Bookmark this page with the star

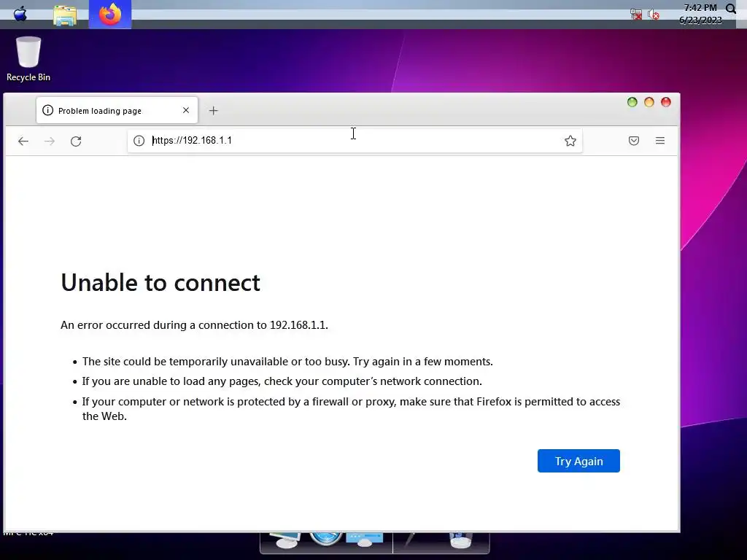(570, 141)
